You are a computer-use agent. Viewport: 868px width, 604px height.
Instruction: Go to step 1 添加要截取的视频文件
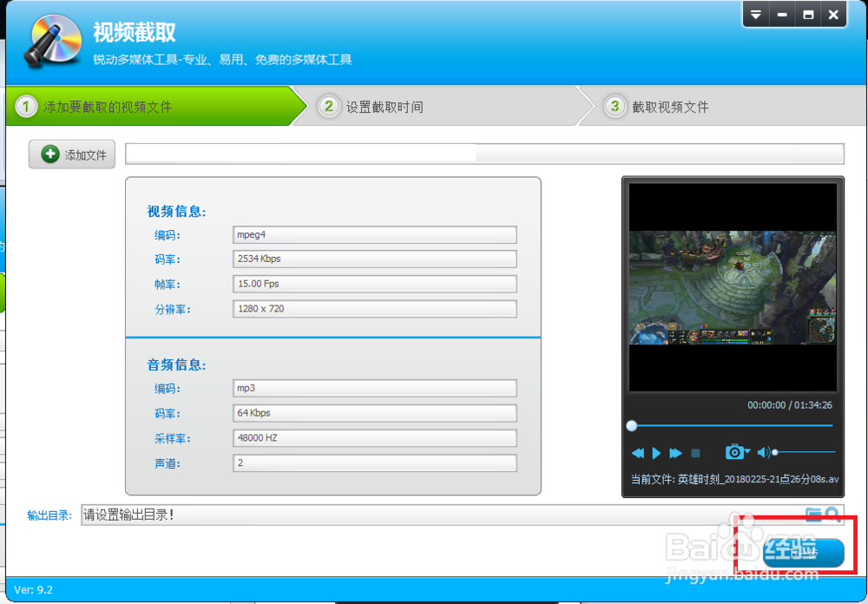[155, 106]
